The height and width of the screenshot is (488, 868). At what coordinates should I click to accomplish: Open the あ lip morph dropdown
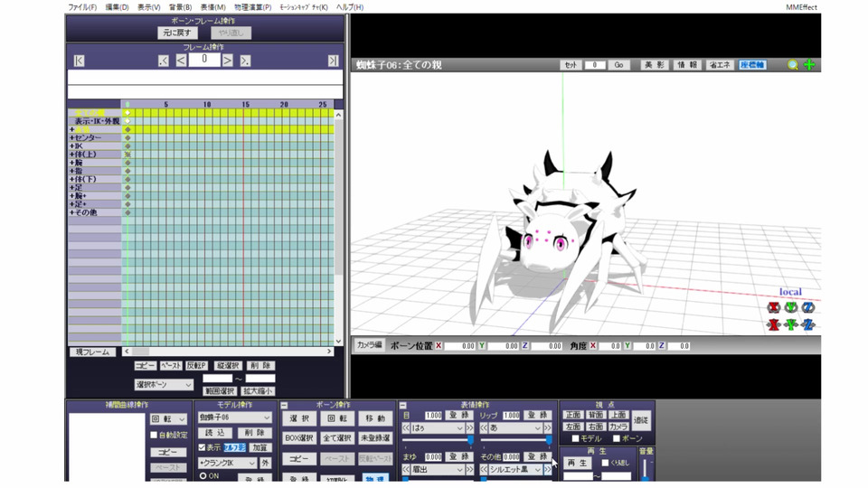pyautogui.click(x=514, y=428)
